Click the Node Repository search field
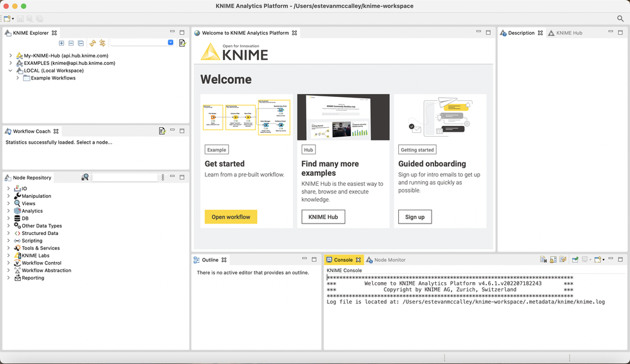 pyautogui.click(x=125, y=178)
